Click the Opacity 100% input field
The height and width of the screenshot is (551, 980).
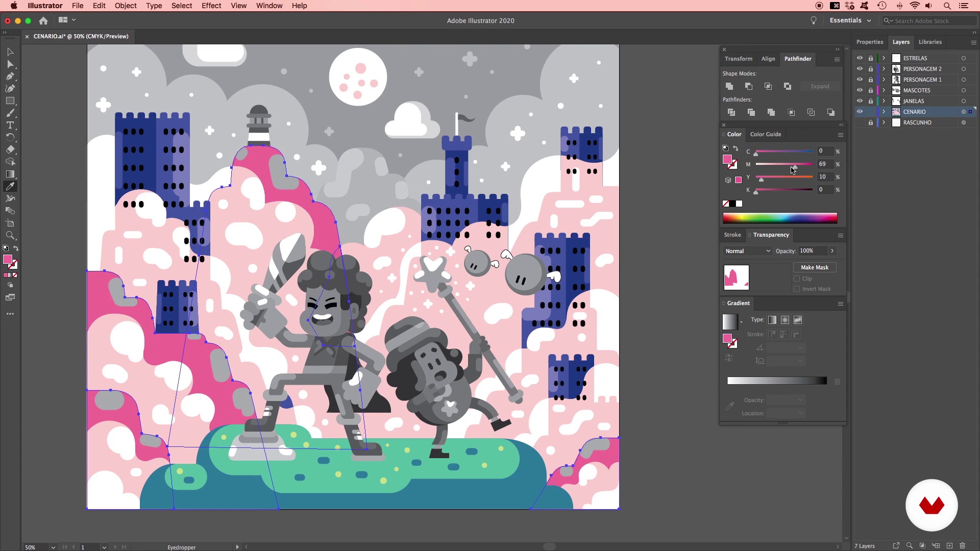pos(813,251)
